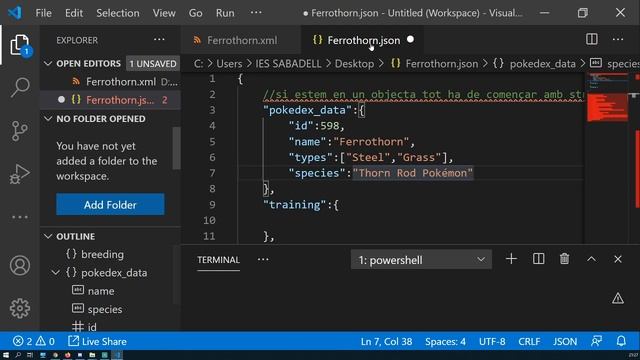Click the warning triangle in terminal
This screenshot has height=360, width=640.
pos(618,298)
